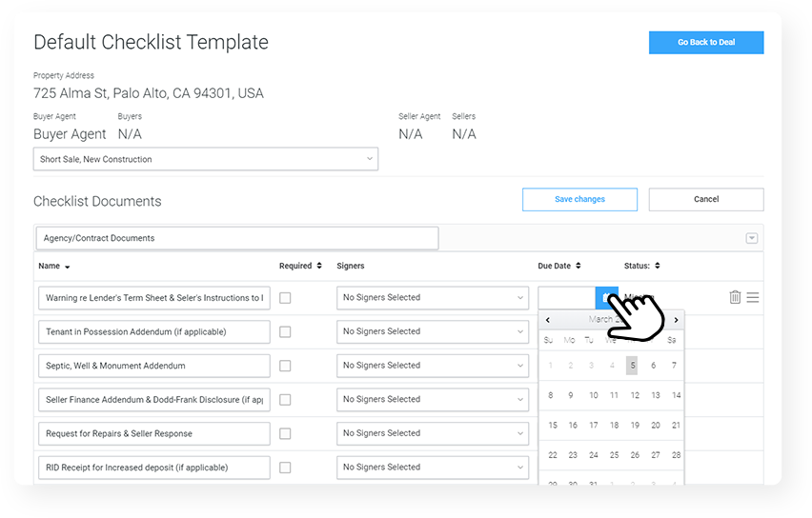Check Required for Septic, Well & Monument Addendum
This screenshot has height=518, width=812.
click(285, 366)
